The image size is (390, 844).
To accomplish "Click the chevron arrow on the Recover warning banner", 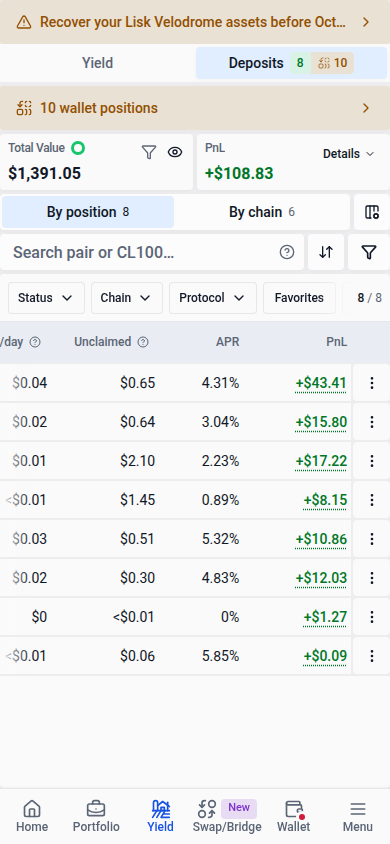I will [366, 22].
